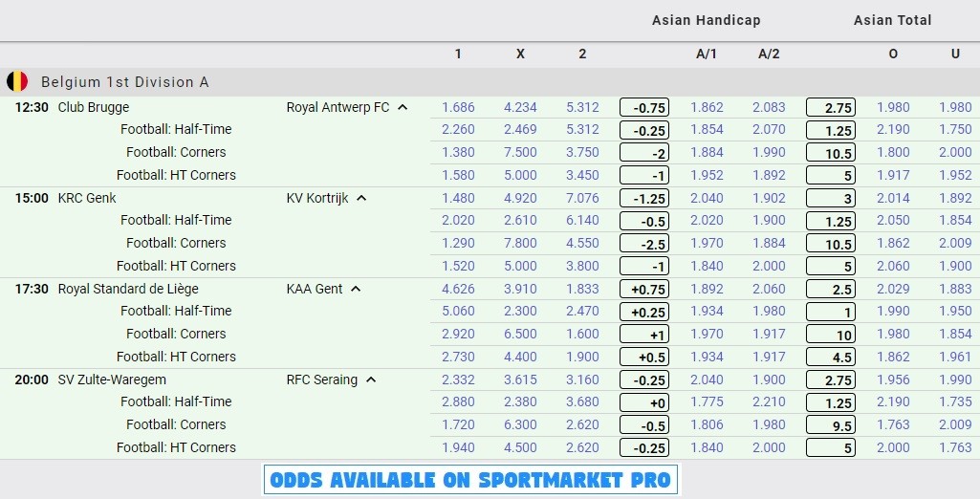Click the +1 corners handicap for Standard Liège

644,335
